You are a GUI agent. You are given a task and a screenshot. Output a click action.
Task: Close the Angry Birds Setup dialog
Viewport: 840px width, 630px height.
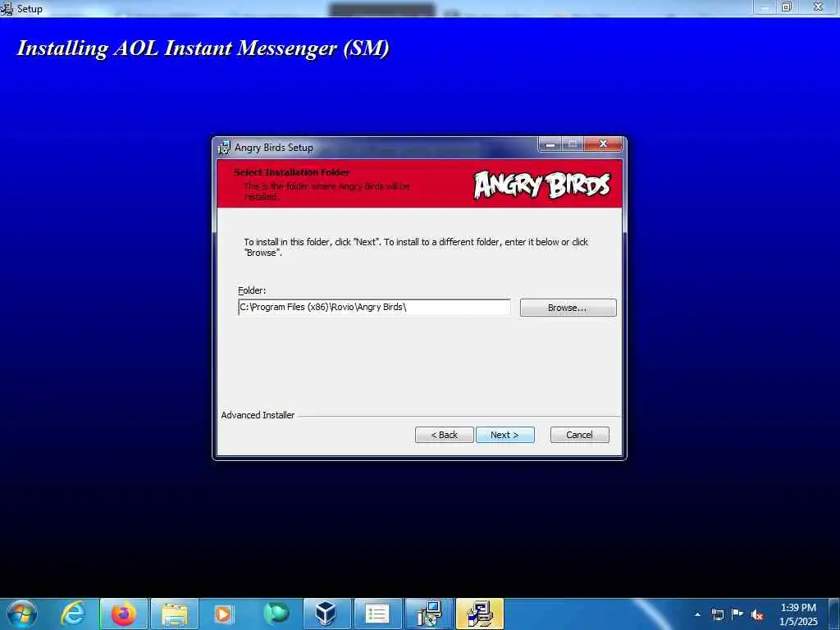[x=603, y=144]
